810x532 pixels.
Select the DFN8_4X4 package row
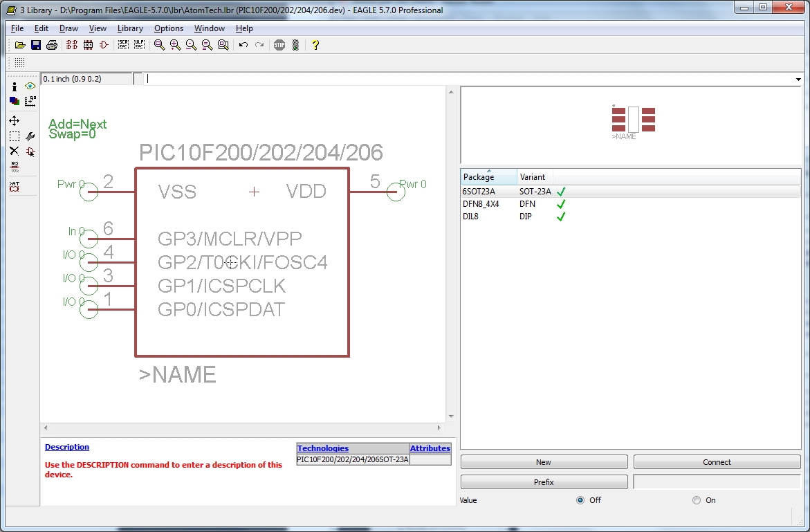coord(630,204)
